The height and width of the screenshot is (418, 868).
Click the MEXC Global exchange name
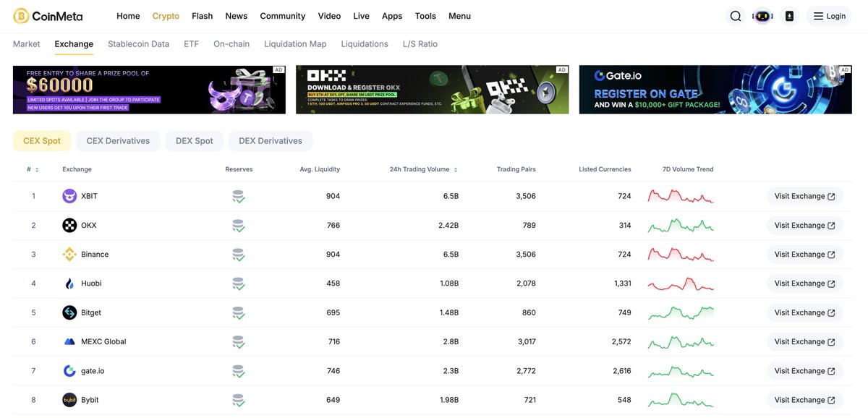(103, 341)
